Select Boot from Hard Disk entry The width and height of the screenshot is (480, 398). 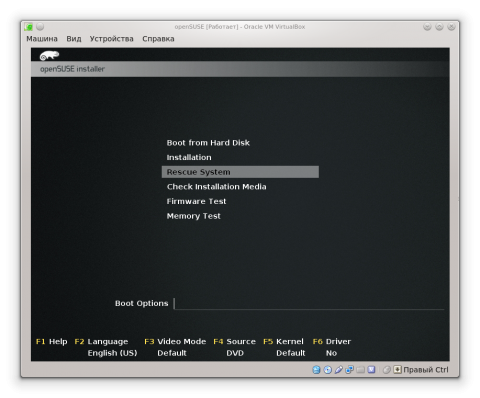click(x=208, y=143)
